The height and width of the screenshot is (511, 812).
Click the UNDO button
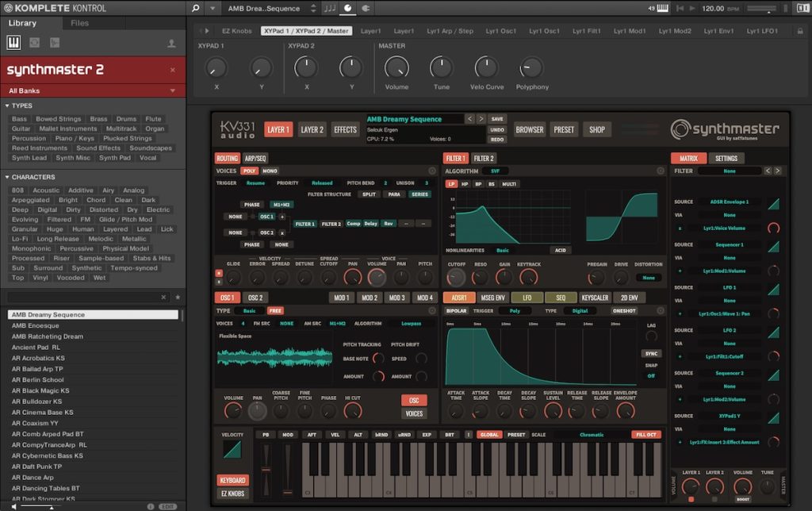tap(497, 129)
